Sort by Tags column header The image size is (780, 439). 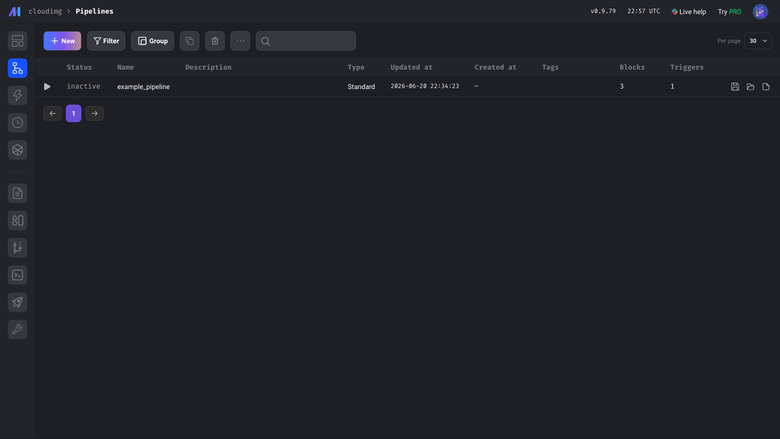550,67
